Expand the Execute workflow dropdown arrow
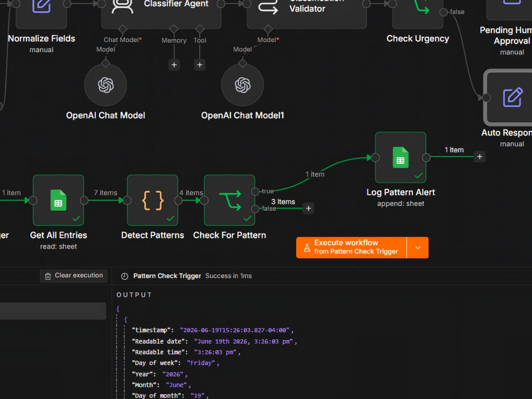532x399 pixels. coord(418,248)
